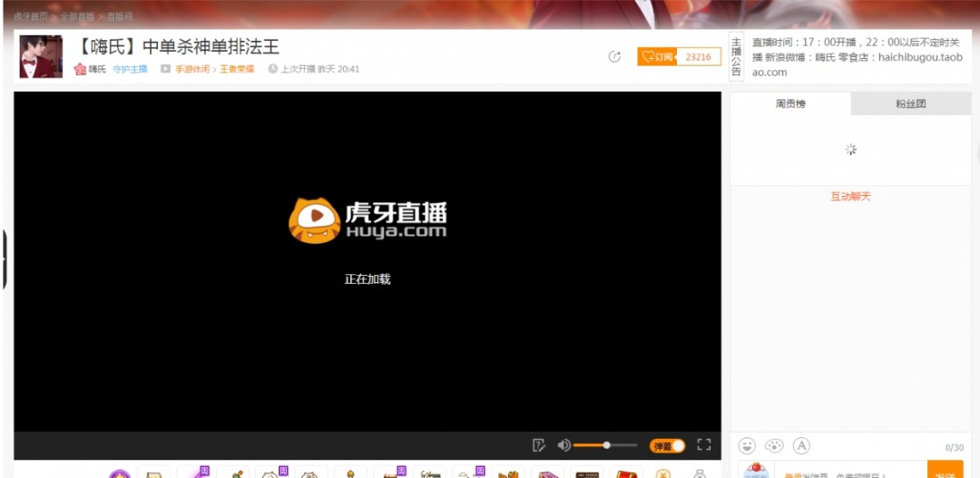Click the share icon beside the subscribe button
The width and height of the screenshot is (980, 478).
[x=614, y=57]
